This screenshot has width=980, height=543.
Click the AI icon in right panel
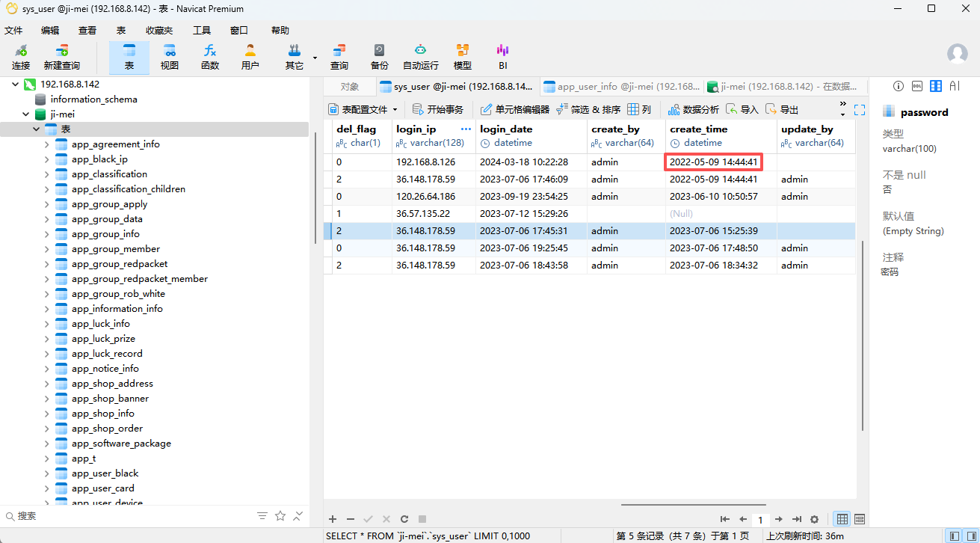(954, 86)
